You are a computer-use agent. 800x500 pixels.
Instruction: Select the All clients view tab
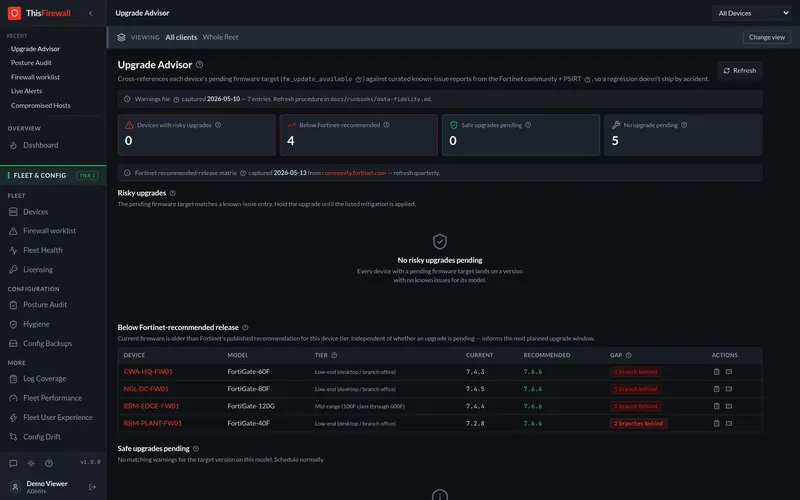[x=181, y=37]
